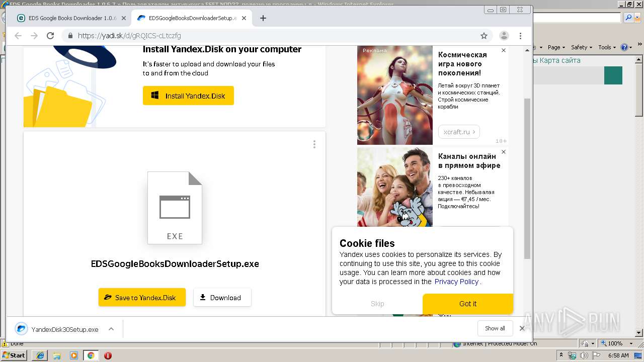644x362 pixels.
Task: Click the IE search input box
Action: tap(577, 18)
